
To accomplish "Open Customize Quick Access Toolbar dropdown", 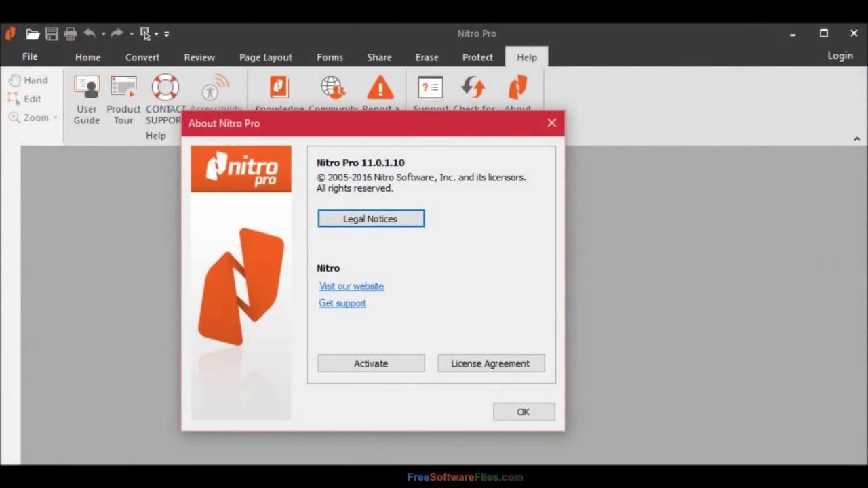I will coord(166,34).
